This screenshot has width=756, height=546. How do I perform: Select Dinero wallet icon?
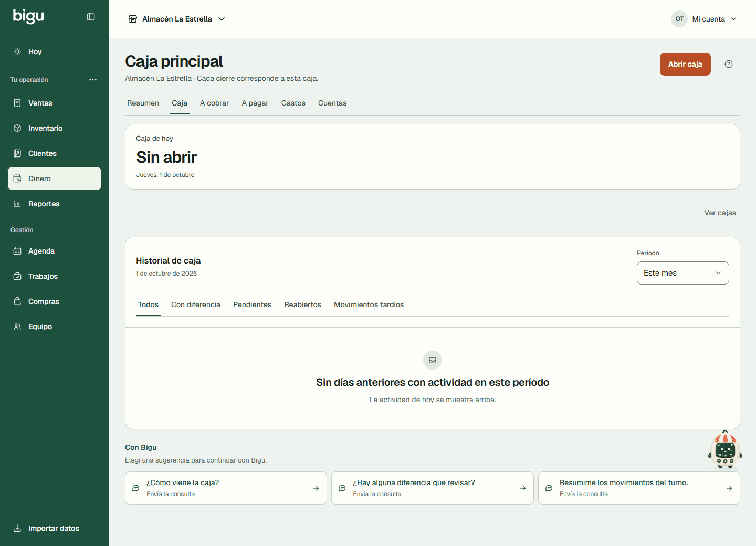17,178
